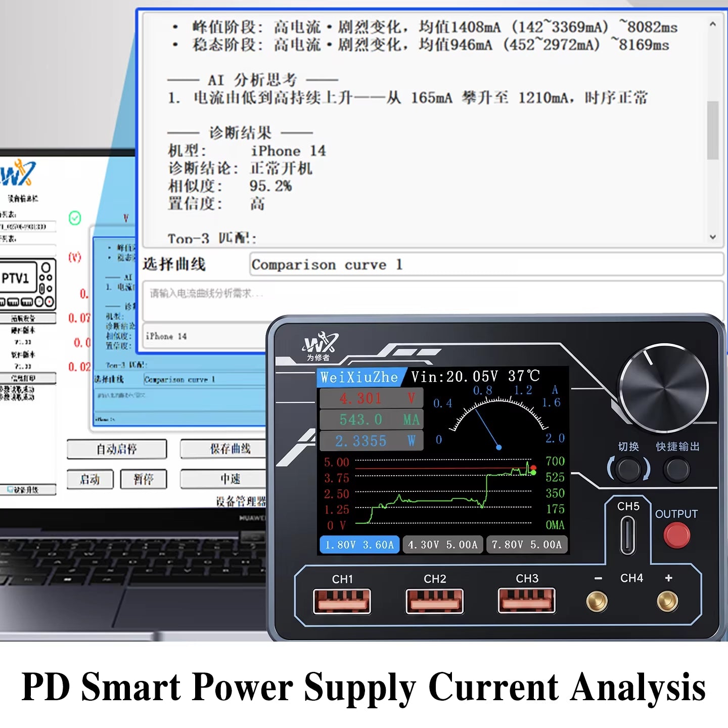
Task: Select the '7.80V 5.00A' channel tab
Action: coord(527,545)
